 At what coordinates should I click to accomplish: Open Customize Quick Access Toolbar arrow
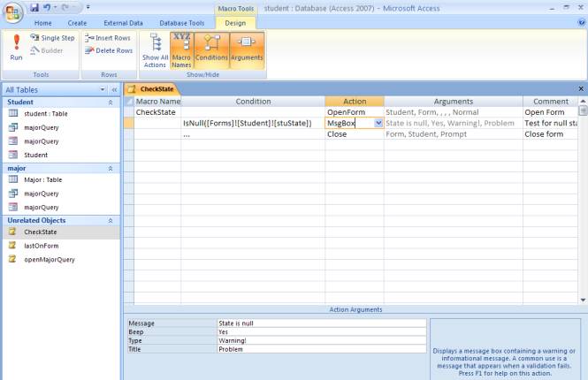point(88,7)
